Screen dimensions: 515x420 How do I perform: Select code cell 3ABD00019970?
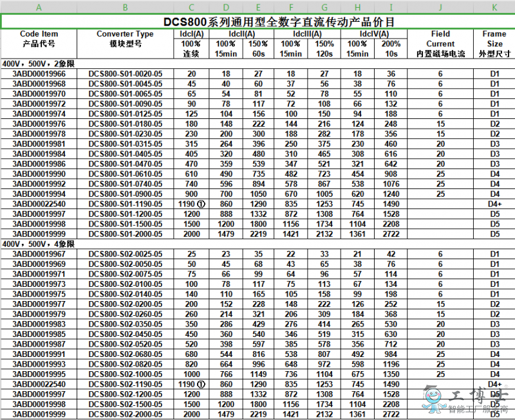click(x=39, y=94)
